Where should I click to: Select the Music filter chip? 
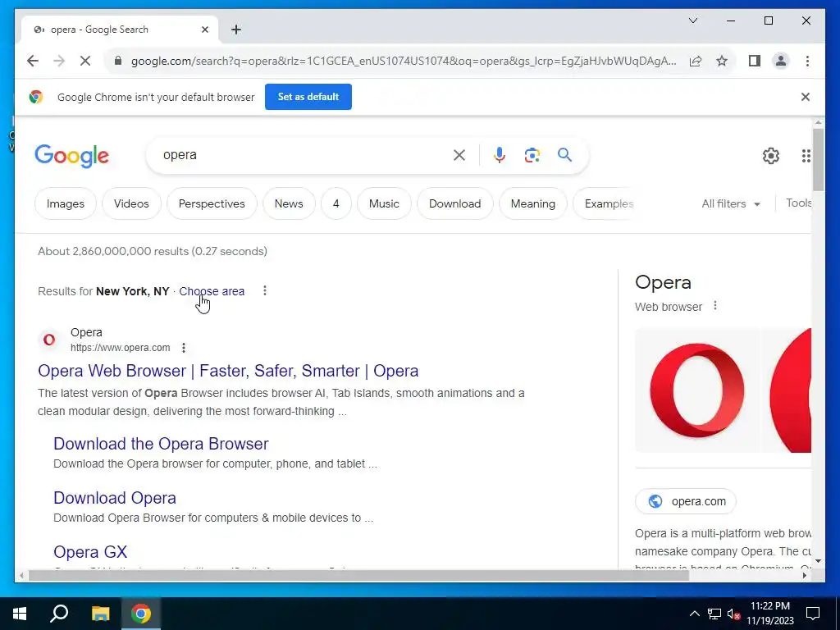pyautogui.click(x=384, y=203)
